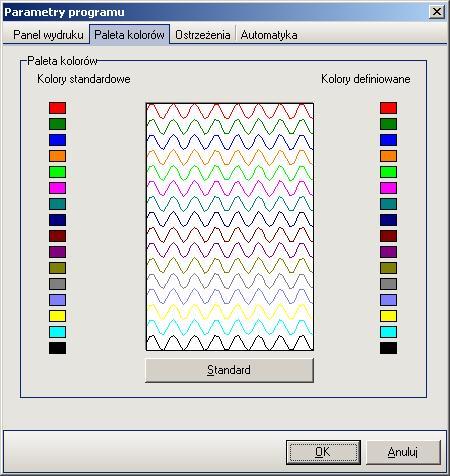This screenshot has width=450, height=476.
Task: Pick the black swatch under Kolory standardowe
Action: (x=58, y=348)
